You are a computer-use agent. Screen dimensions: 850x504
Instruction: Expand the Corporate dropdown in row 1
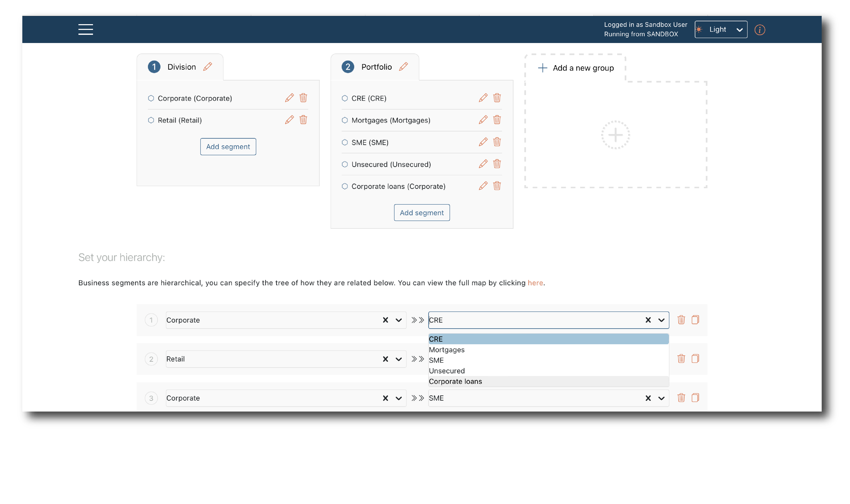(x=398, y=320)
